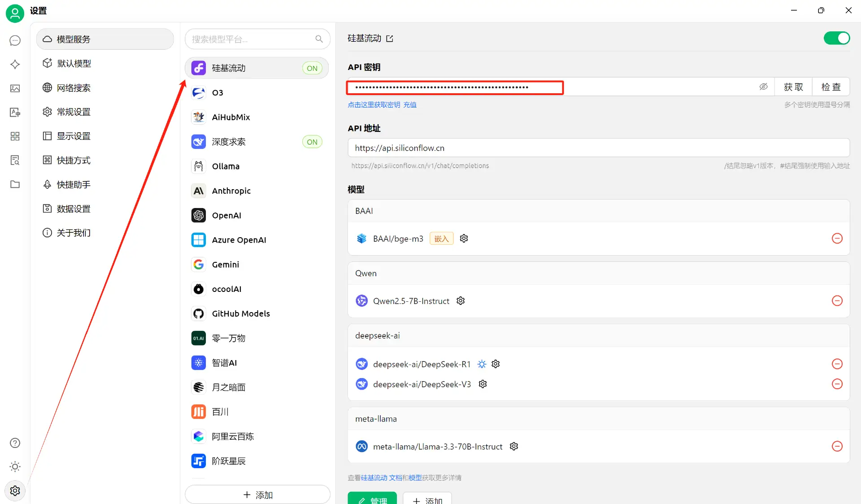Screen dimensions: 861x504
Task: Collapse the deepseek-ai model group
Action: click(x=599, y=336)
